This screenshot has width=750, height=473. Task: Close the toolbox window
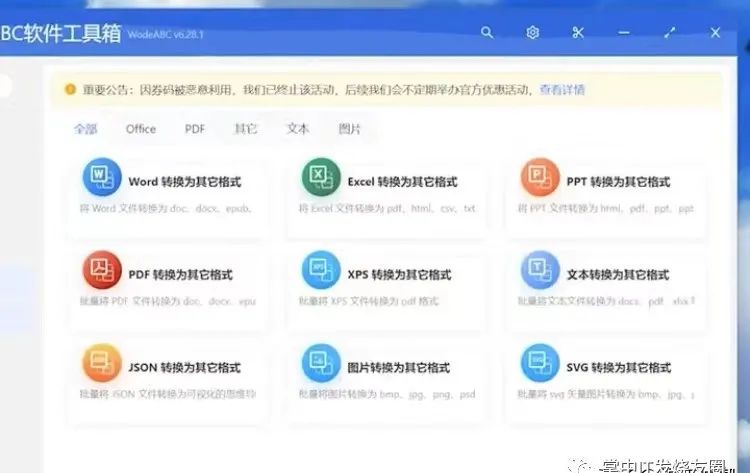715,33
